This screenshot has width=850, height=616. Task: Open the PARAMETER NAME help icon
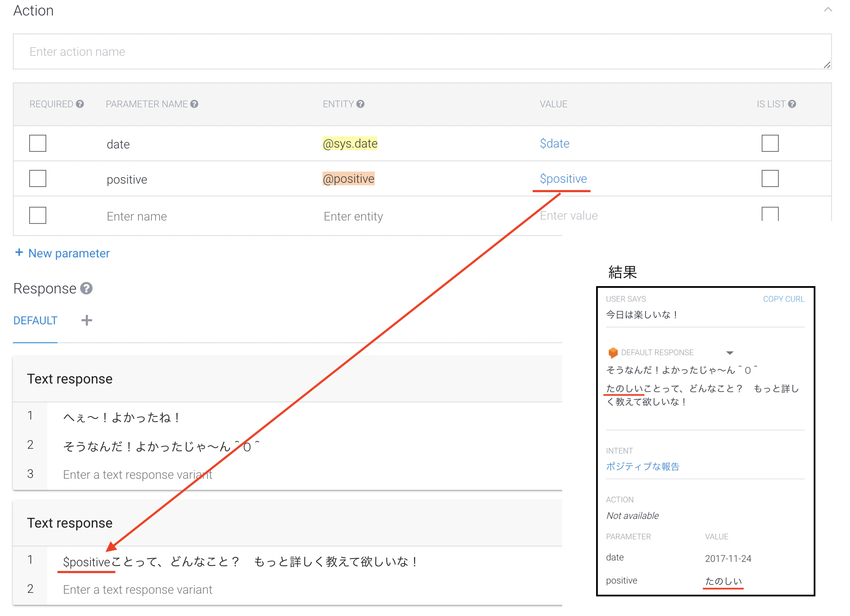[194, 104]
